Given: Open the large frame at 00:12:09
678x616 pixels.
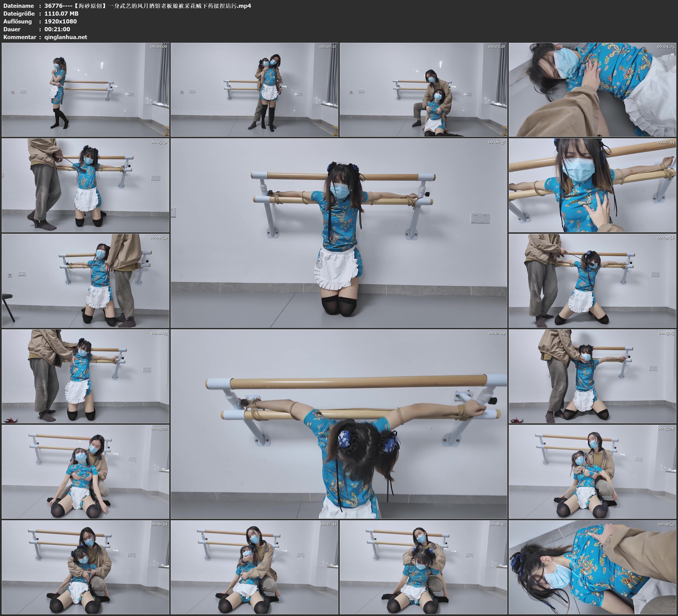Looking at the screenshot, I should tap(339, 424).
